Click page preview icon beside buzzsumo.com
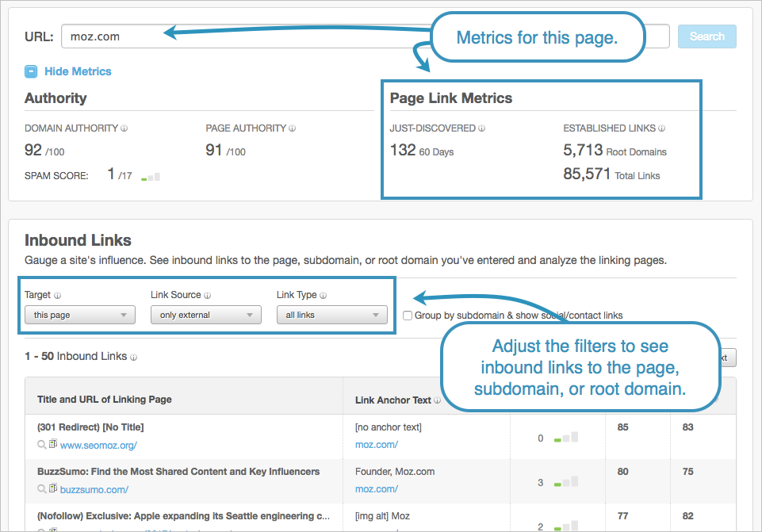 [x=53, y=488]
